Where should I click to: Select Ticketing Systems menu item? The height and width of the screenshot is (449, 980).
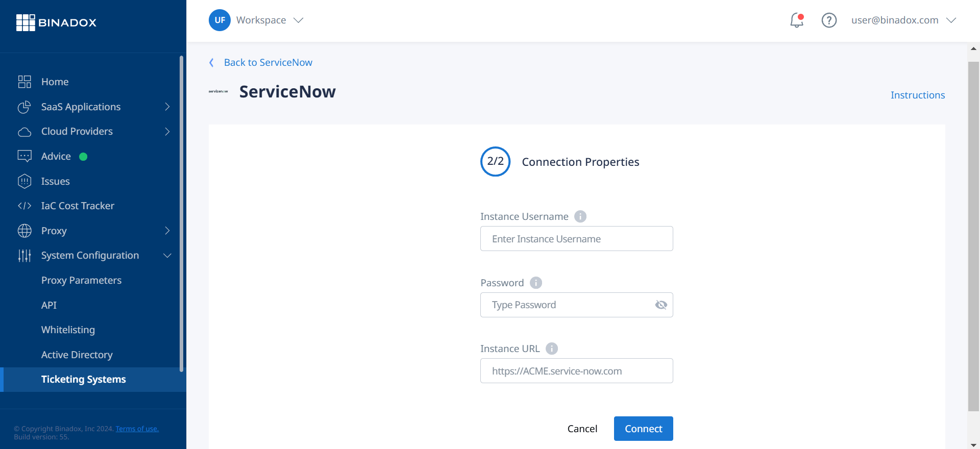[93, 380]
